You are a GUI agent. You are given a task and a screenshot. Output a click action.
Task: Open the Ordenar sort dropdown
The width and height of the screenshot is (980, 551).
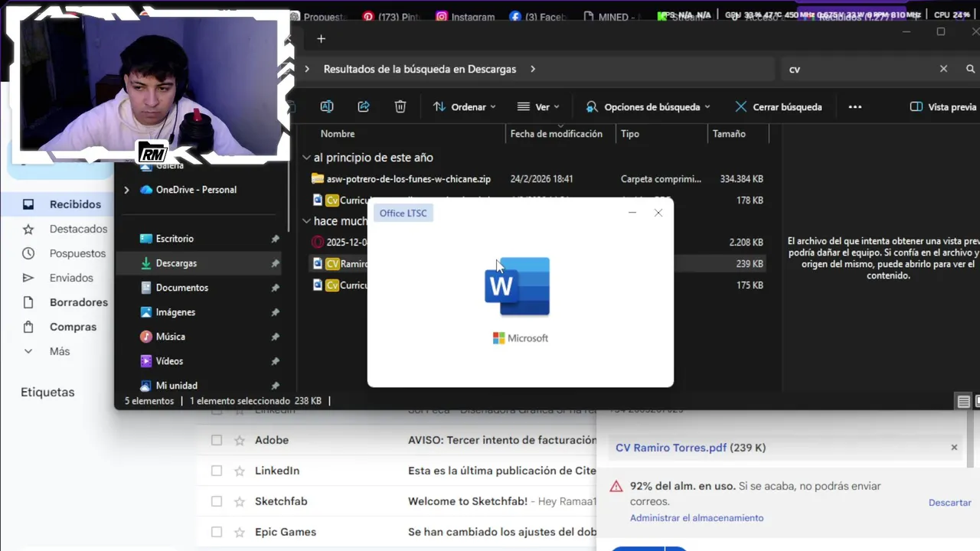click(465, 107)
